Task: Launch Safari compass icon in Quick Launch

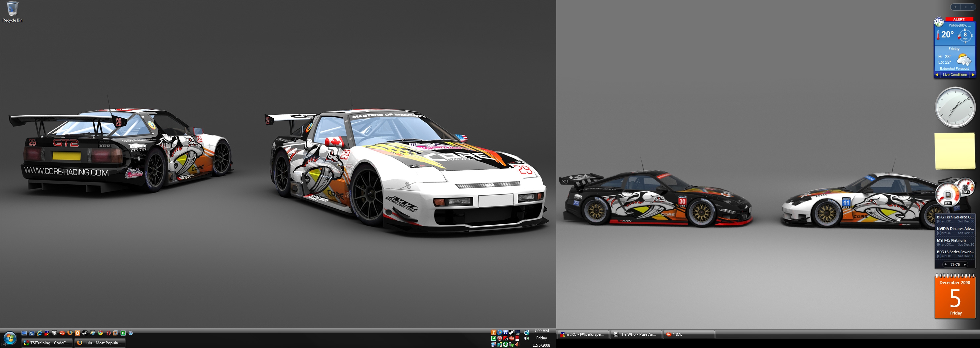Action: 130,333
